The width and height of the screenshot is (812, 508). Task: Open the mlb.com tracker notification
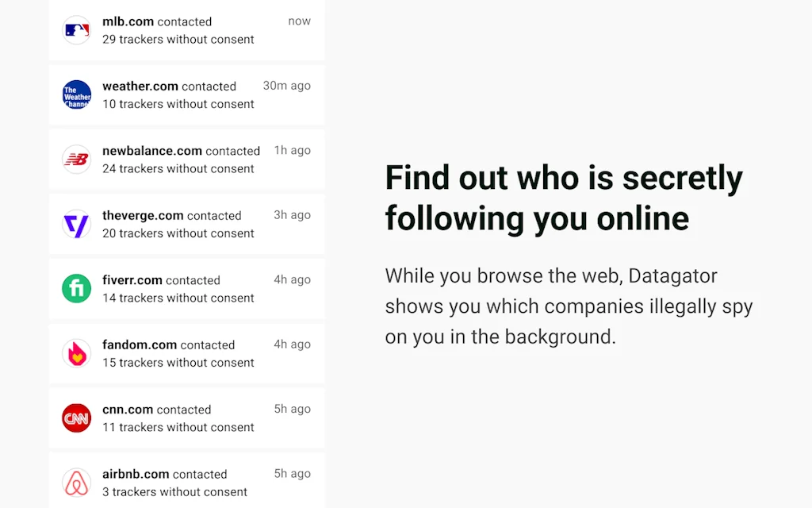point(186,30)
